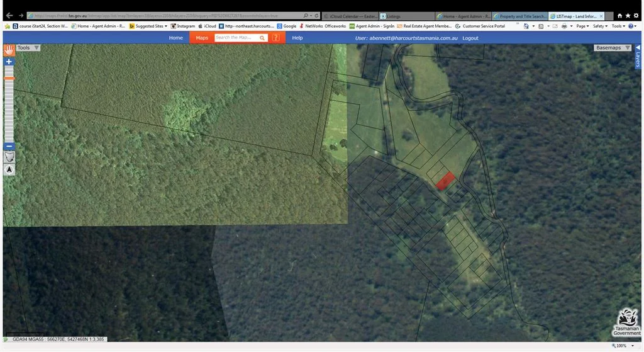644x352 pixels.
Task: Expand the Layers side panel
Action: [x=637, y=57]
